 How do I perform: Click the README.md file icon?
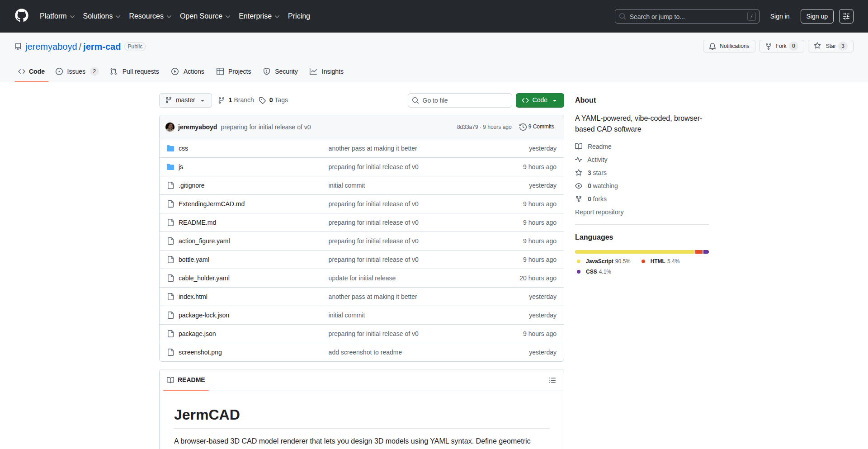pos(170,222)
